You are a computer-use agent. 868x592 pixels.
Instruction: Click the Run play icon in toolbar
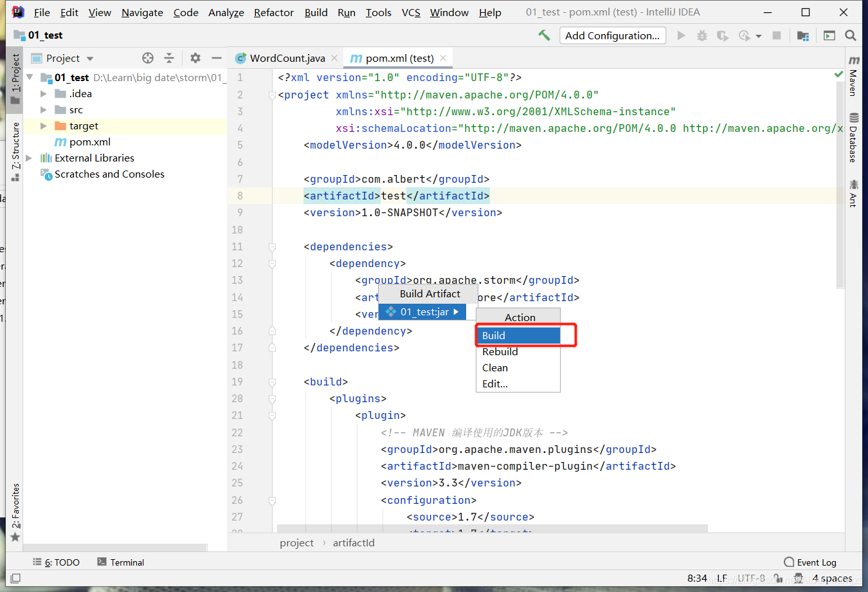[682, 35]
